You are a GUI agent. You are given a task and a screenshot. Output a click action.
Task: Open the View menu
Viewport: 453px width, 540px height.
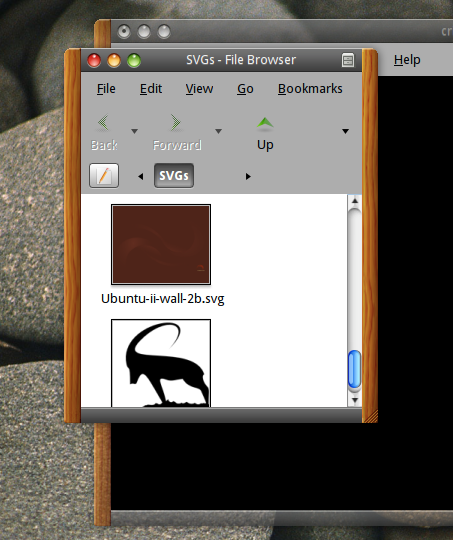199,89
